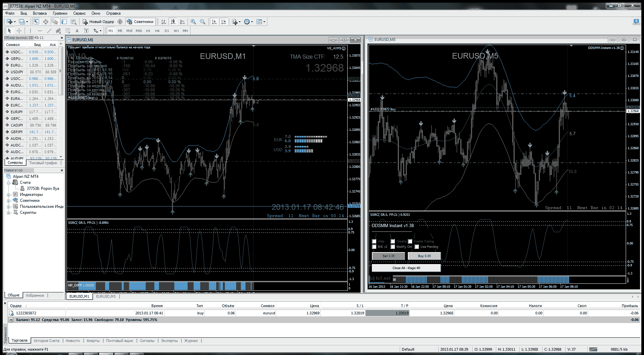Switch to the Журнал terminal tab
This screenshot has width=644, height=355.
point(191,341)
